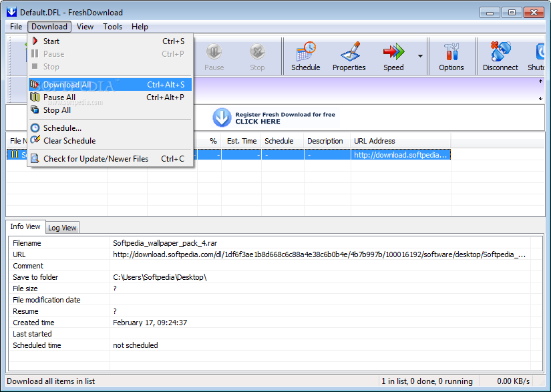Click Register Fresh Download banner link
The image size is (551, 392).
285,118
